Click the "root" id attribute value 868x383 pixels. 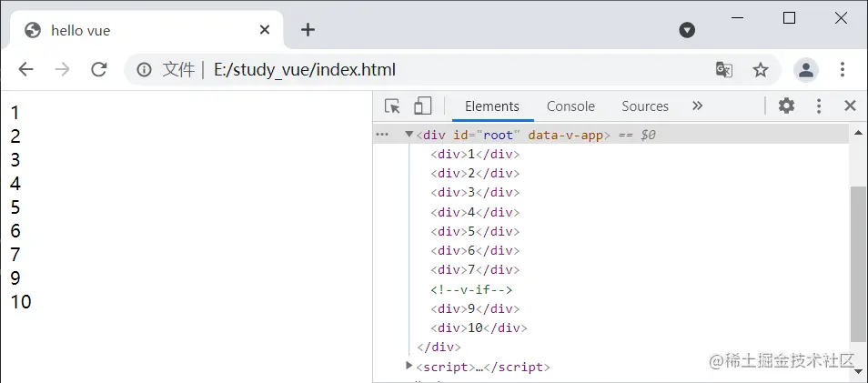tap(499, 135)
